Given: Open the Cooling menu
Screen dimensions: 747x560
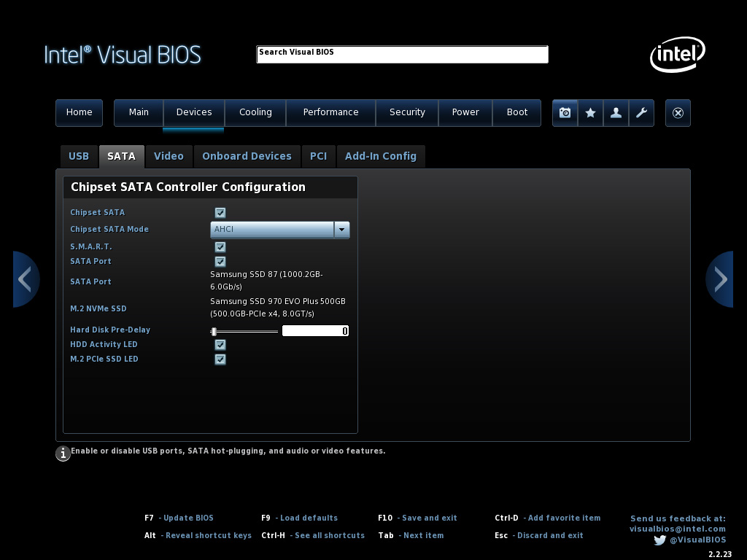Looking at the screenshot, I should coord(255,112).
